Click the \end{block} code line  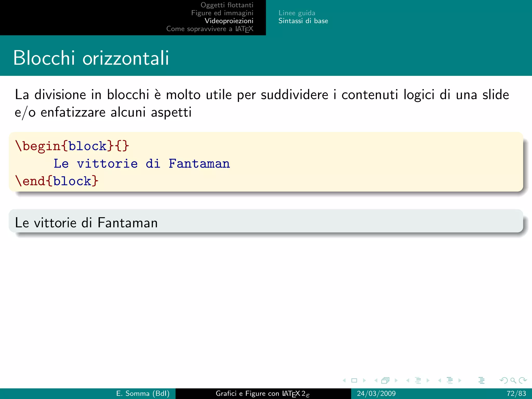[x=57, y=181]
